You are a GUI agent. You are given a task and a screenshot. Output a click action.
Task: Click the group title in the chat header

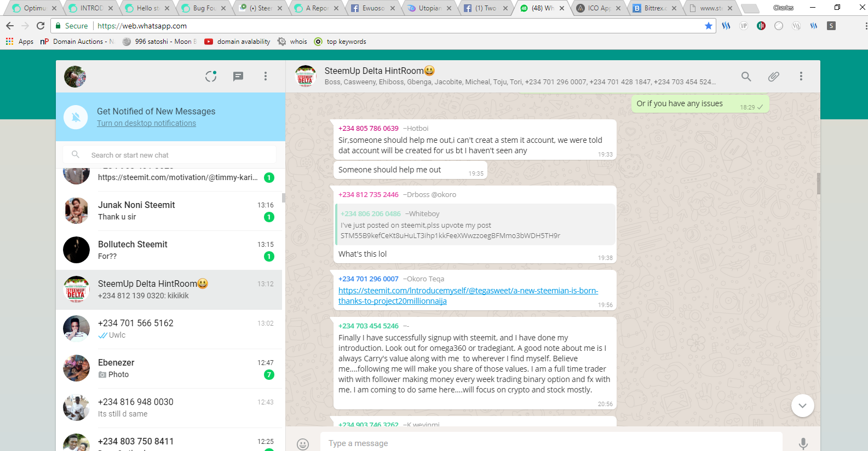coord(380,71)
